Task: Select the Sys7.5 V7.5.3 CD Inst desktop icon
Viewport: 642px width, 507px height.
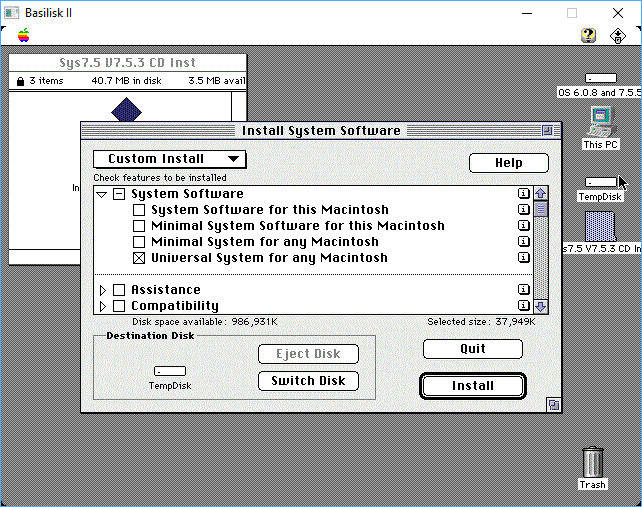Action: click(x=600, y=226)
